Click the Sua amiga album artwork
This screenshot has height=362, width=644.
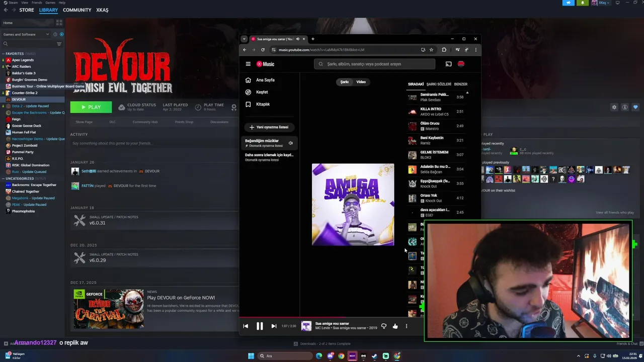(x=353, y=205)
